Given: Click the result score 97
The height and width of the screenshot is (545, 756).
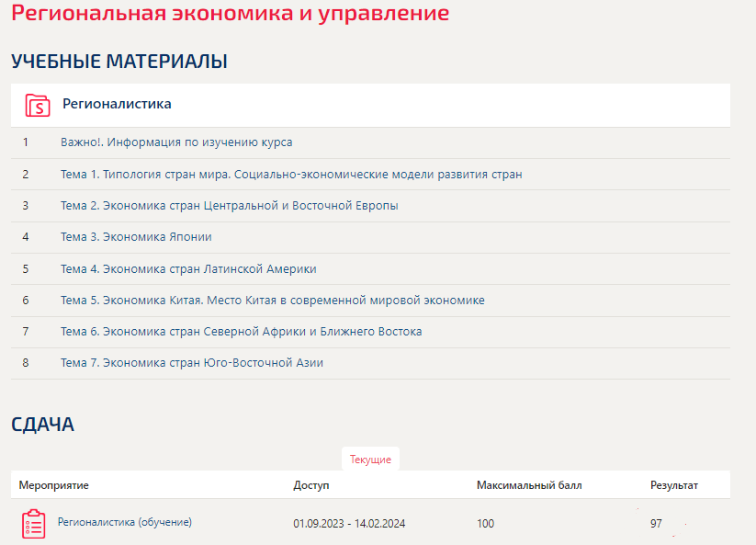Looking at the screenshot, I should [x=656, y=523].
